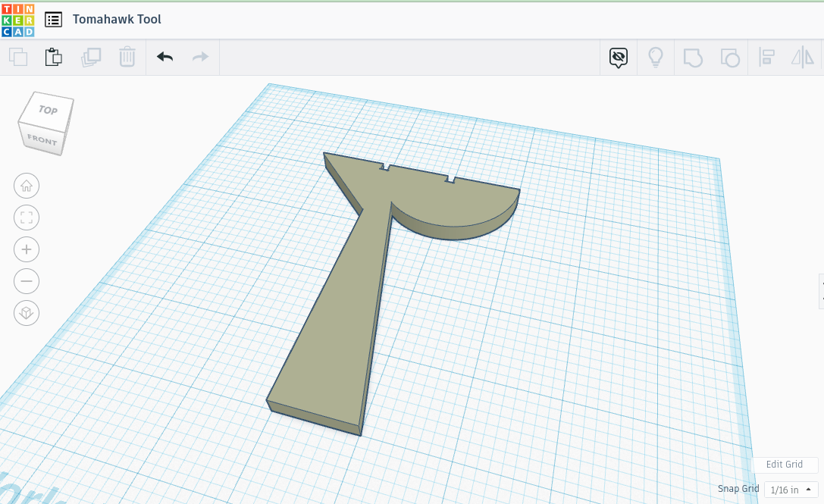The image size is (824, 504).
Task: Open the Align tool
Action: click(x=766, y=57)
